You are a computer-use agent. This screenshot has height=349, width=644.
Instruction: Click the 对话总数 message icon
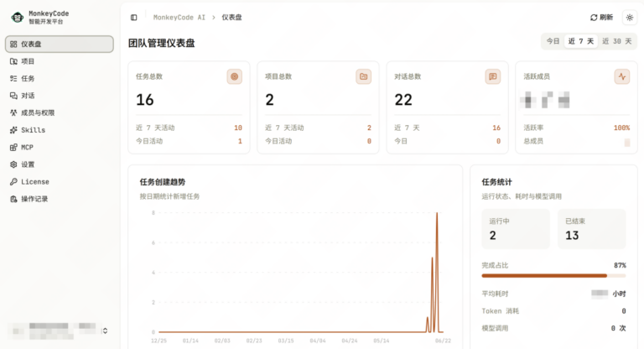pos(493,76)
